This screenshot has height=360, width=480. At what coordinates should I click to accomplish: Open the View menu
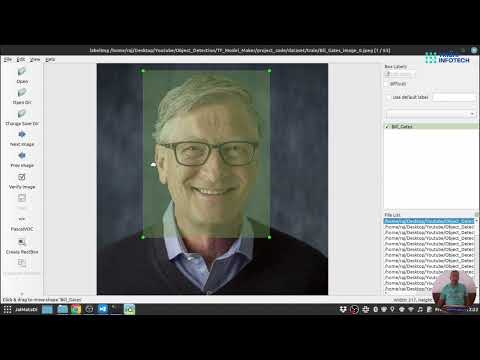35,59
